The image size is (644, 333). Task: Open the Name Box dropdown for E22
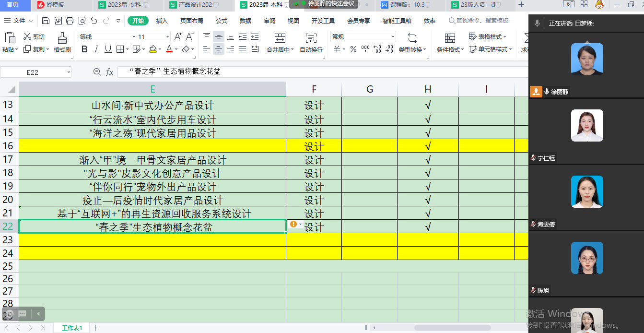(69, 72)
